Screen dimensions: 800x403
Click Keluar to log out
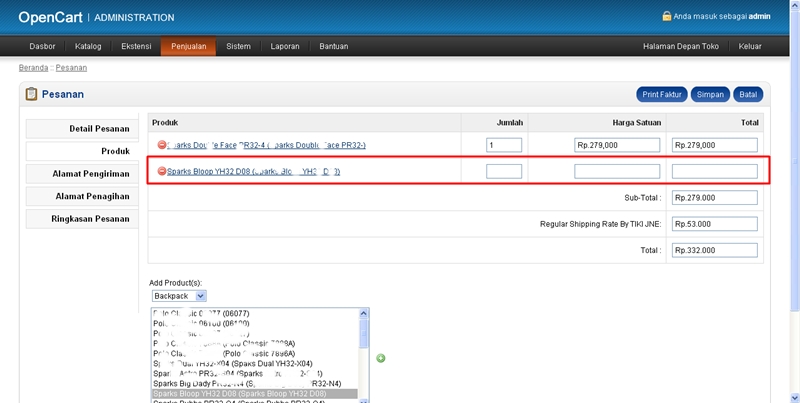(x=750, y=46)
